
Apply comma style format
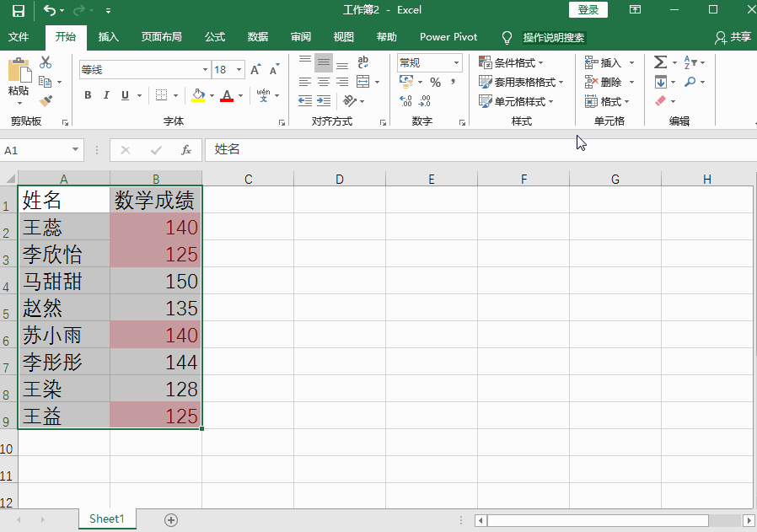[x=453, y=82]
